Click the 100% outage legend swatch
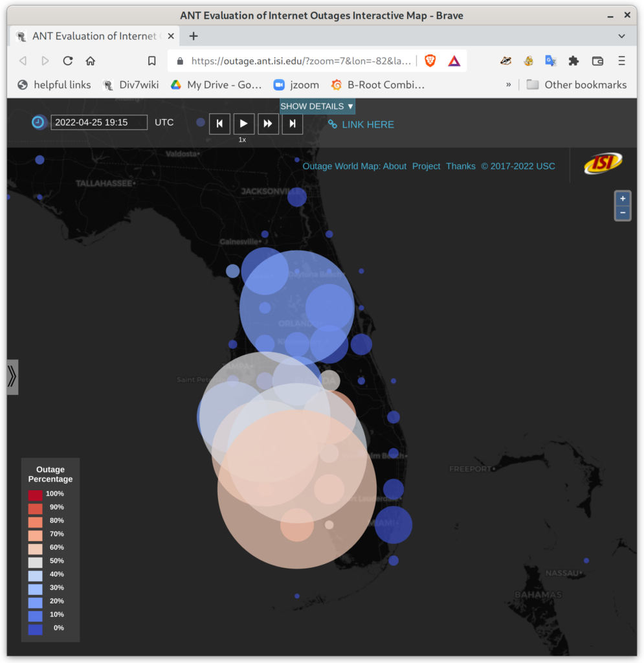 (36, 494)
